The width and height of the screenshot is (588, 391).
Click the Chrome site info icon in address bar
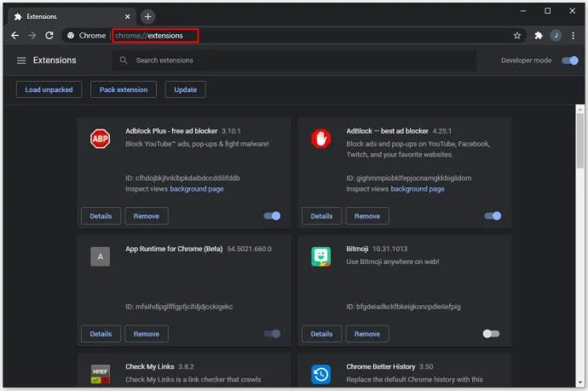[71, 35]
